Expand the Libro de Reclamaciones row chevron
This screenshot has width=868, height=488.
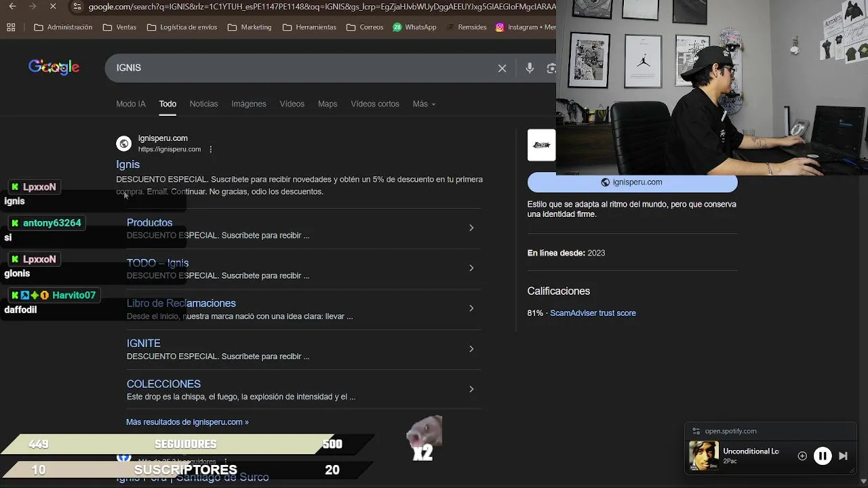click(x=471, y=308)
